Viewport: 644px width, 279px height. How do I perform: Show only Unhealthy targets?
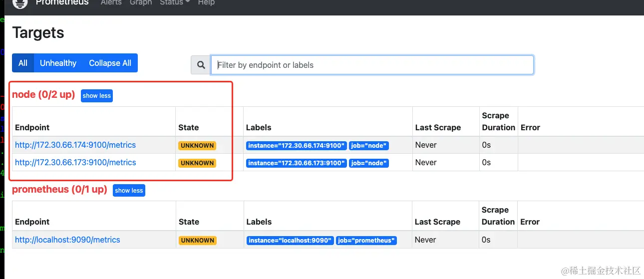click(58, 63)
